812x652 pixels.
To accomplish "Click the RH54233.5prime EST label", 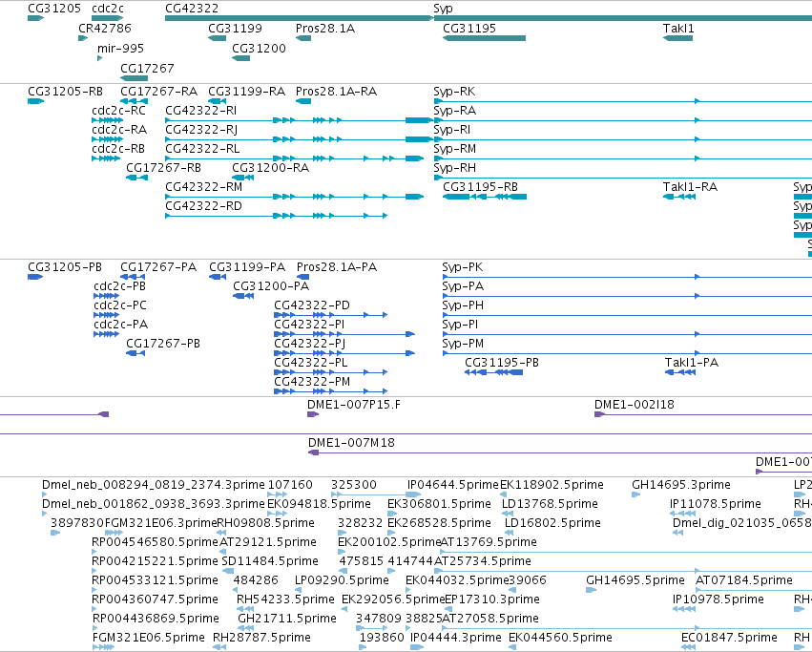I will 285,600.
